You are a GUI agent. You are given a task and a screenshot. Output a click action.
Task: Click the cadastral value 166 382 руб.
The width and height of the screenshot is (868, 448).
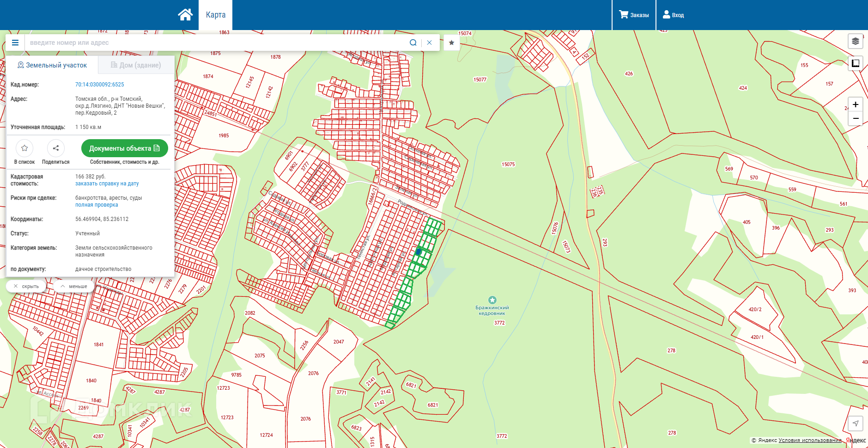(x=91, y=177)
